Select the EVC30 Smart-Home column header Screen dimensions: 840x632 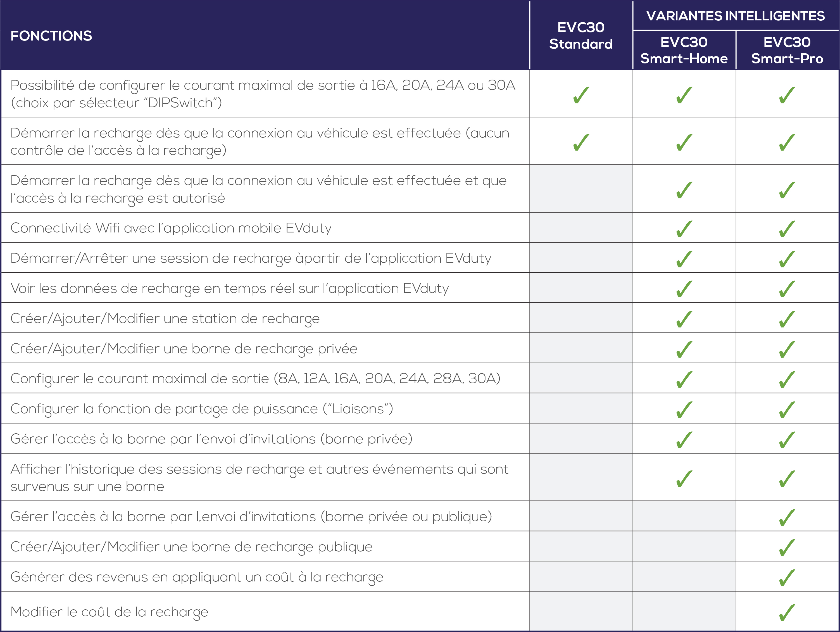coord(684,50)
